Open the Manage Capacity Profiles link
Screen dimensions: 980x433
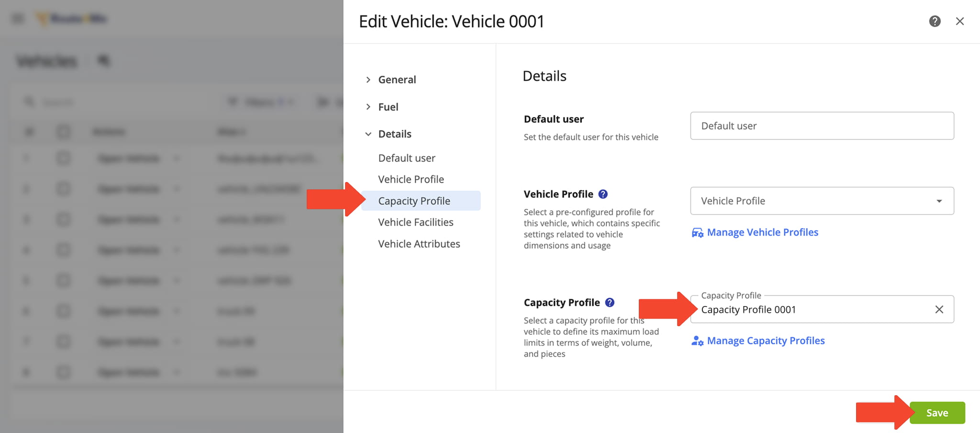click(766, 341)
